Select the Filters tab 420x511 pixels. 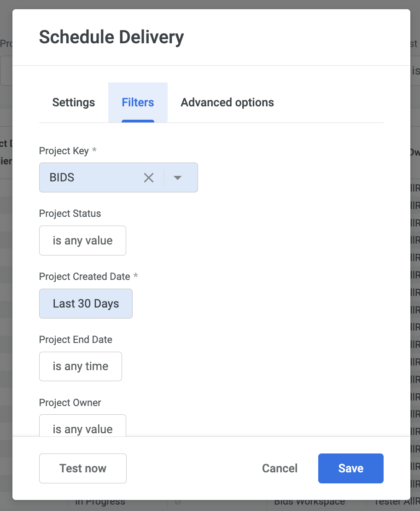point(138,102)
